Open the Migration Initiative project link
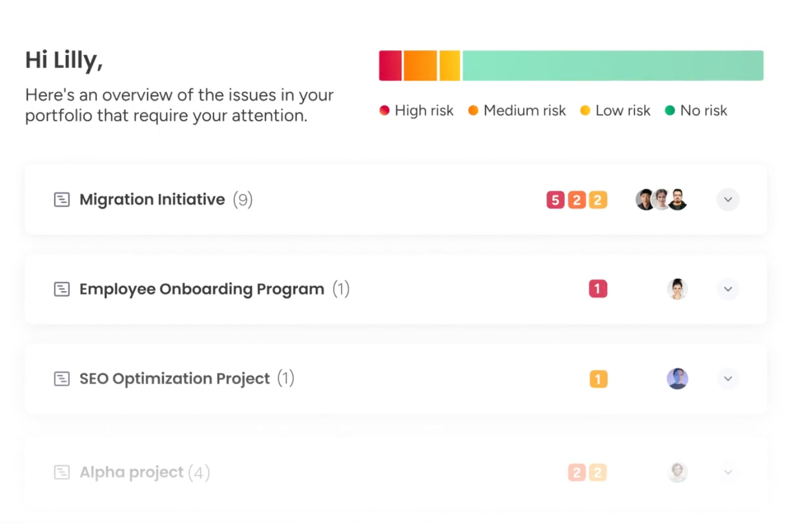The height and width of the screenshot is (524, 812). (152, 199)
